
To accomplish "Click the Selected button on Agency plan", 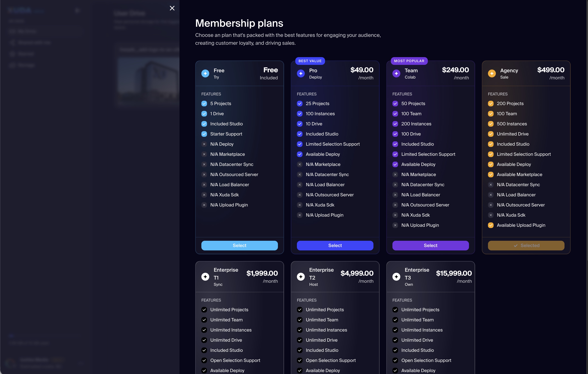I will 526,246.
